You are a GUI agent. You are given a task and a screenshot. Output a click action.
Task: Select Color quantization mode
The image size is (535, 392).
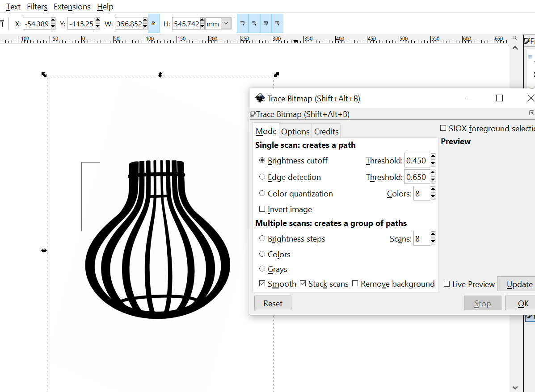(262, 193)
